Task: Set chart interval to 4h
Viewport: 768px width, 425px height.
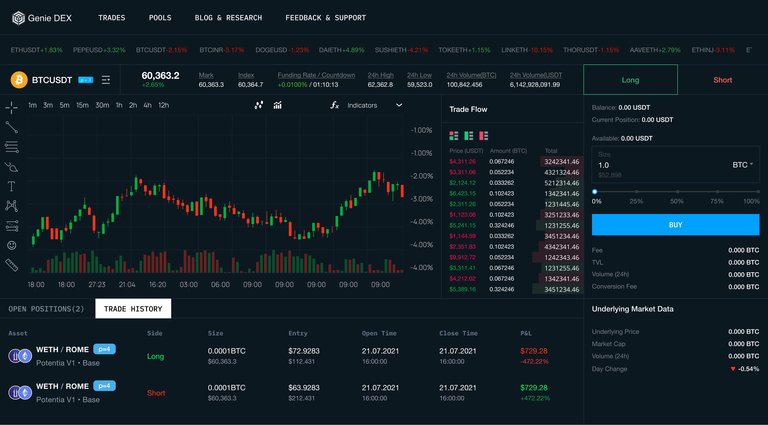Action: coord(147,105)
